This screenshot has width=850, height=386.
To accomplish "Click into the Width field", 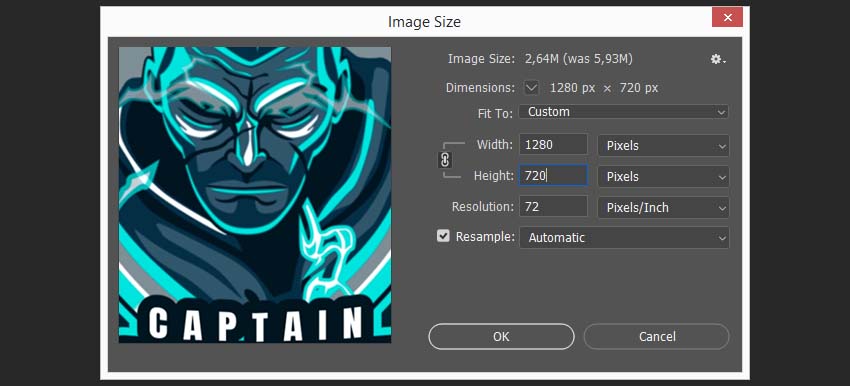I will click(x=553, y=145).
